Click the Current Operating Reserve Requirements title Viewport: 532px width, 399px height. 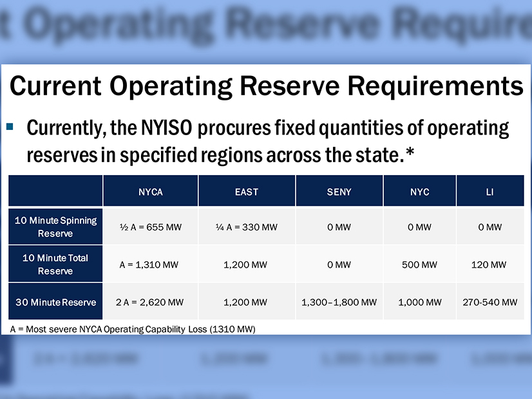point(266,86)
